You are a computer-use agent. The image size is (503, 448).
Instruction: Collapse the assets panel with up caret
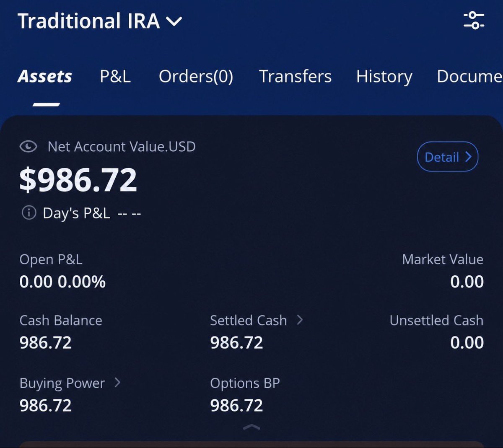click(x=251, y=427)
